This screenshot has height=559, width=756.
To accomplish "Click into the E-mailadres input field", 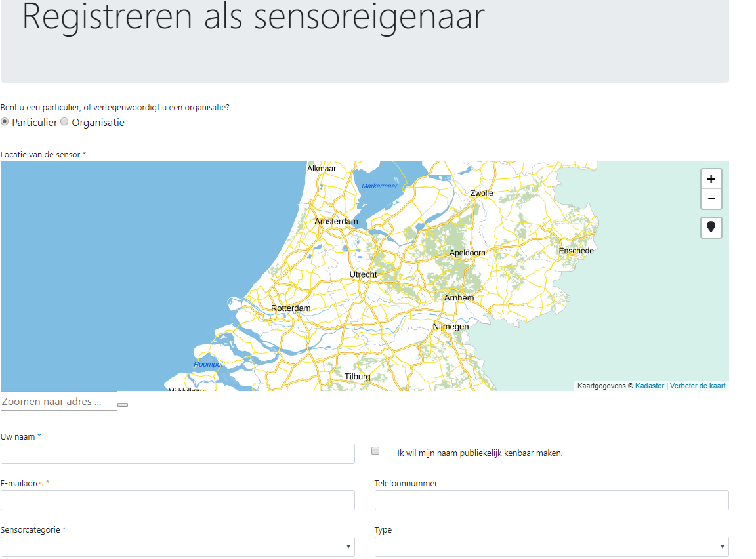I will coord(177,500).
